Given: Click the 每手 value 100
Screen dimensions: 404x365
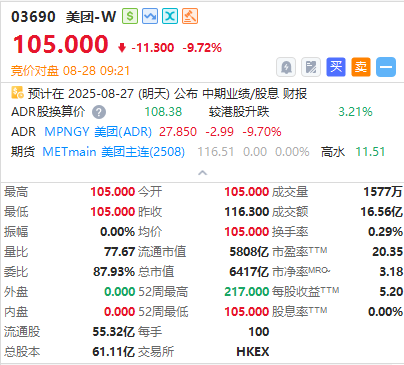Looking at the screenshot, I should click(x=259, y=332).
